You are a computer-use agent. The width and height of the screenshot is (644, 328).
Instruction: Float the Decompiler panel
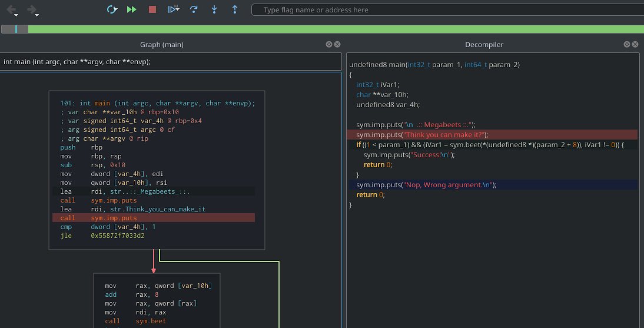627,44
